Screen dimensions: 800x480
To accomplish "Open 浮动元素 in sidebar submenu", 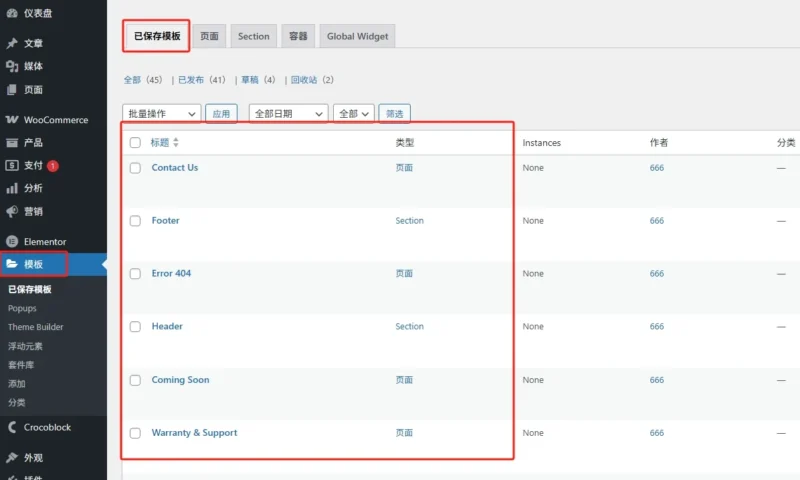I will pos(25,346).
